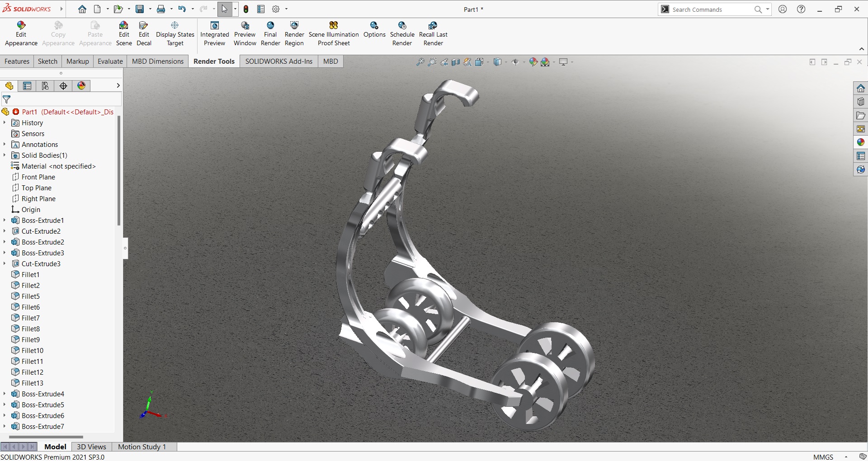
Task: Click the Edit Appearance icon
Action: [x=21, y=26]
